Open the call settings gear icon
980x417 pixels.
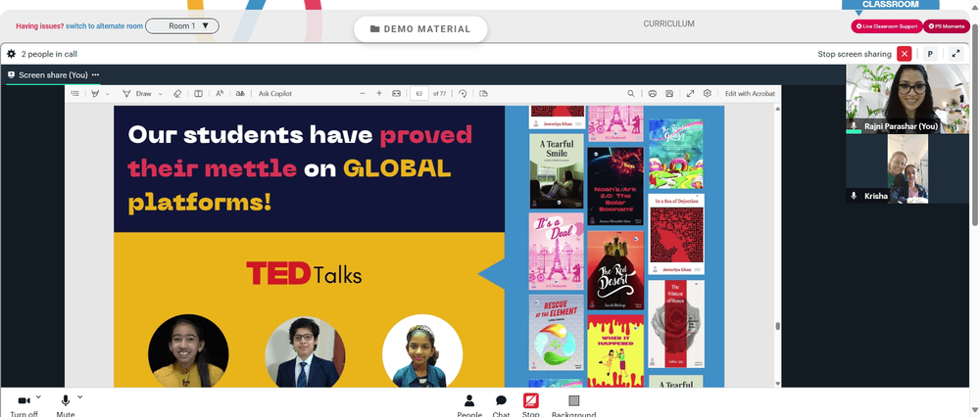pyautogui.click(x=11, y=54)
